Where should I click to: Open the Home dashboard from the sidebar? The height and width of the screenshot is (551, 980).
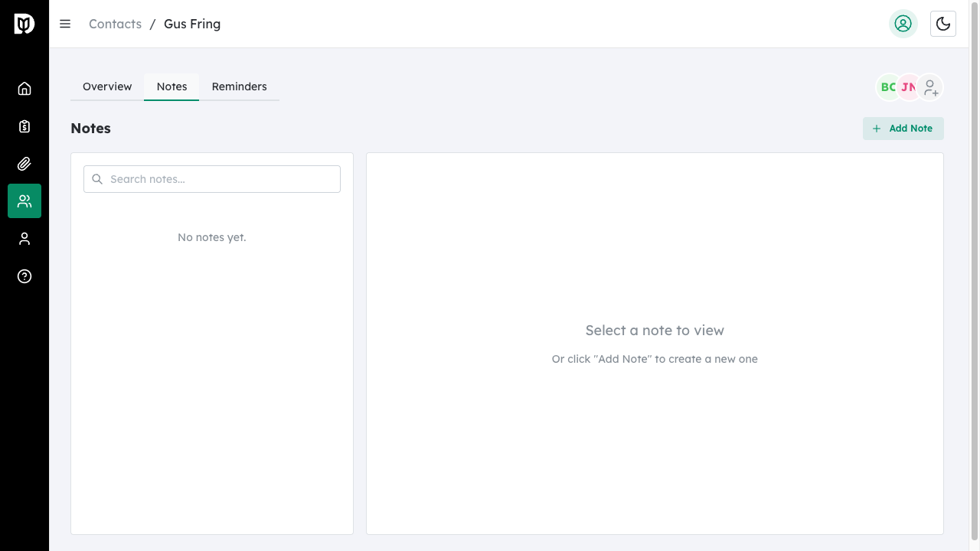(x=24, y=88)
